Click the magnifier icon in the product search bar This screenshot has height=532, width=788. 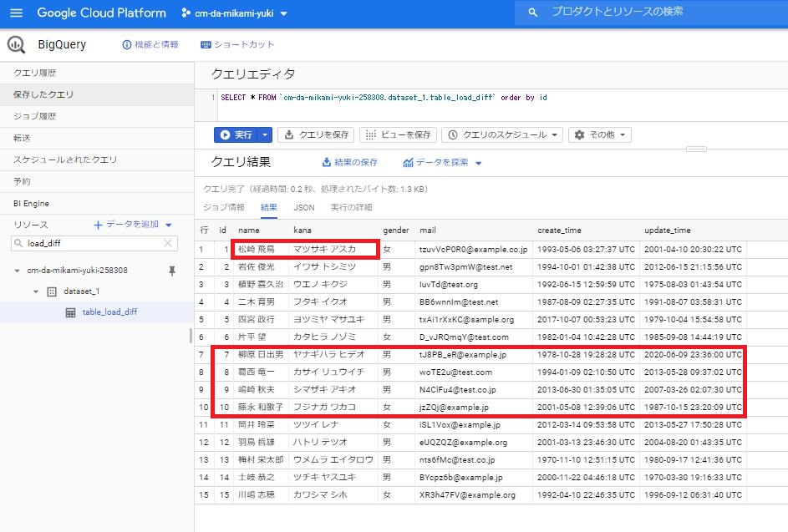[532, 13]
